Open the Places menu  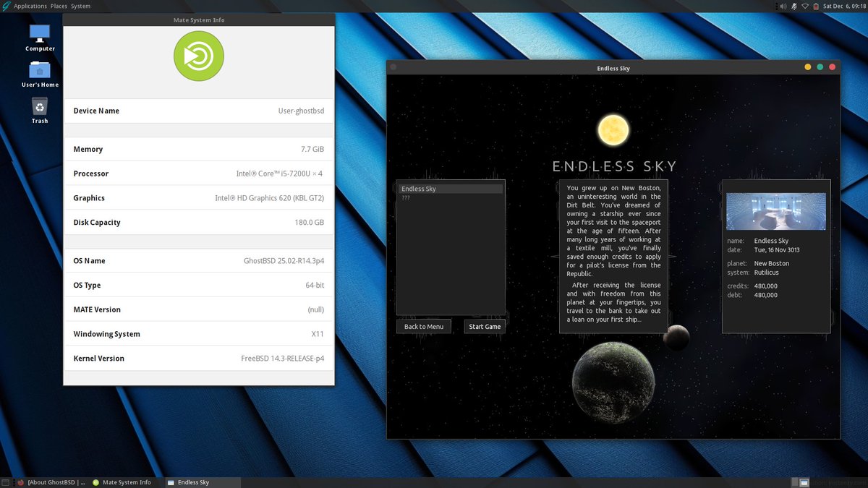[x=59, y=6]
